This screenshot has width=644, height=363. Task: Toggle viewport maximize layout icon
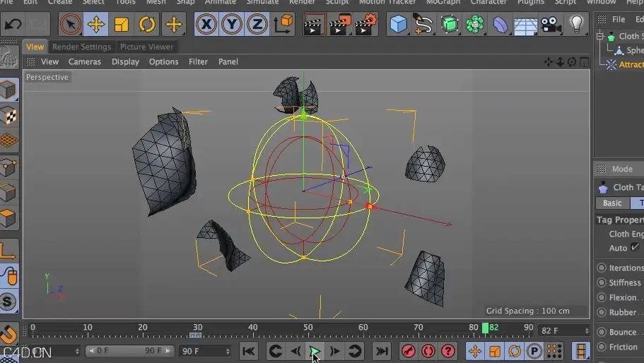click(x=584, y=62)
